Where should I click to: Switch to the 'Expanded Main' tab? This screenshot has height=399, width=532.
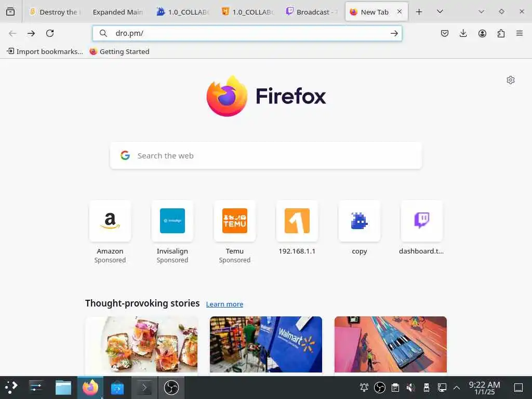pos(117,12)
